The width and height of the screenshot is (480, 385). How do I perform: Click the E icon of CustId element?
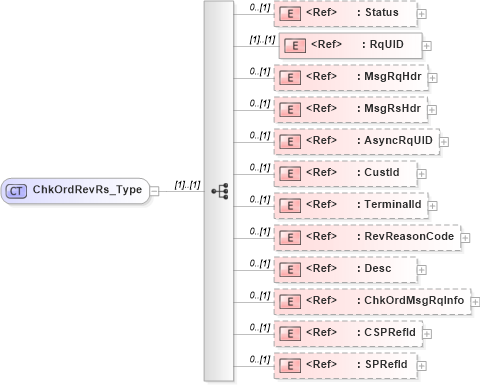[290, 174]
